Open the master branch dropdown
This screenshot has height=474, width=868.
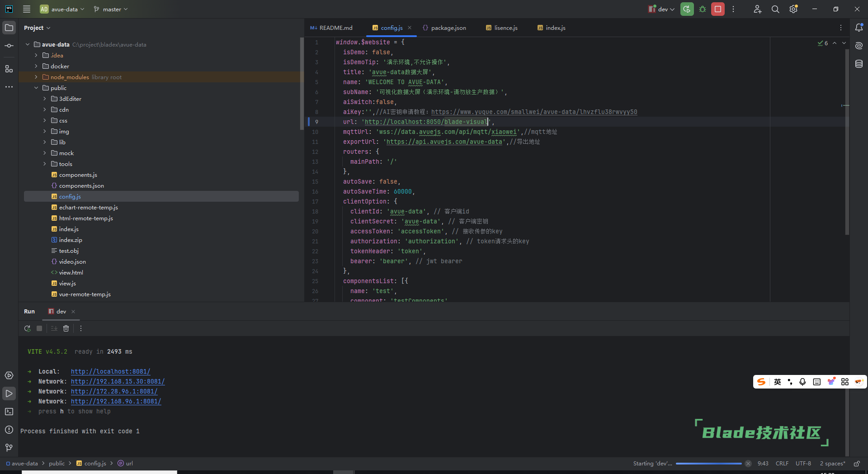[111, 9]
